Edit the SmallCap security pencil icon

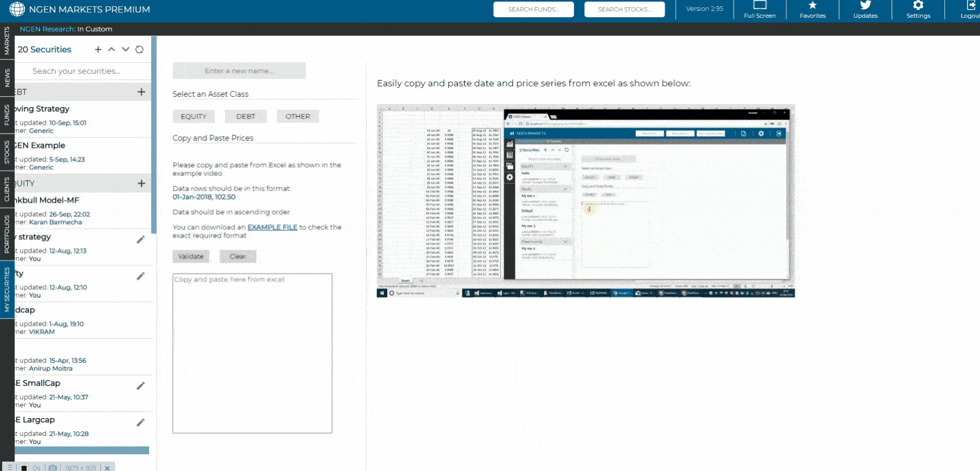(141, 386)
